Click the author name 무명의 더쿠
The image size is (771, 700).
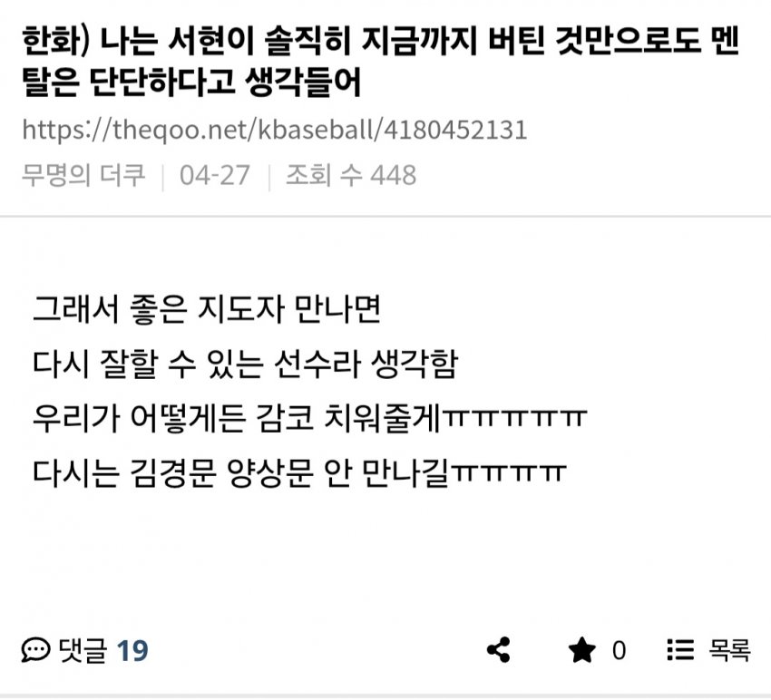pos(83,175)
